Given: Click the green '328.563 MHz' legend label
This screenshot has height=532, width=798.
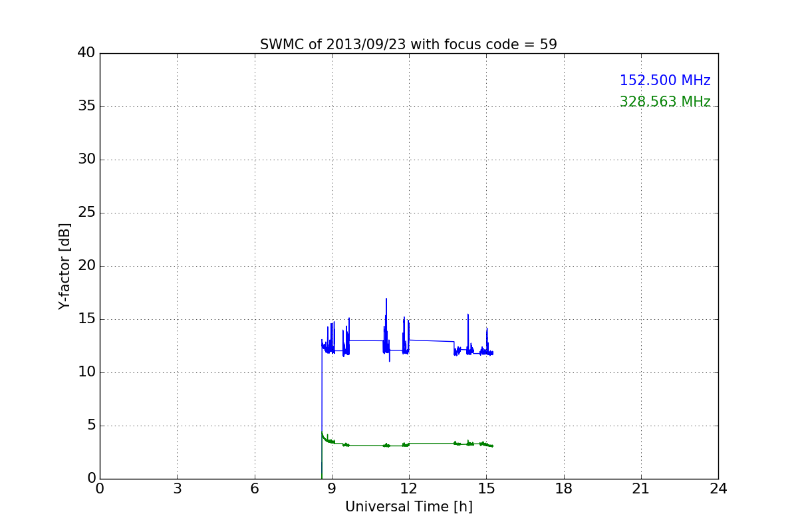Looking at the screenshot, I should 665,102.
